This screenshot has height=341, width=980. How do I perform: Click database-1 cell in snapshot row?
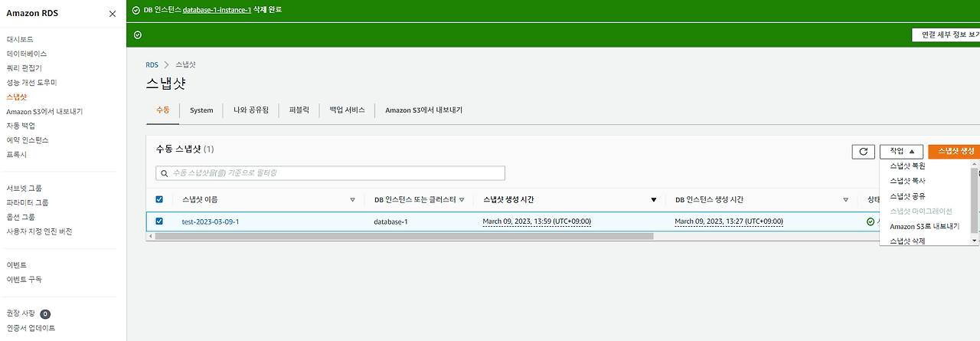[x=390, y=221]
